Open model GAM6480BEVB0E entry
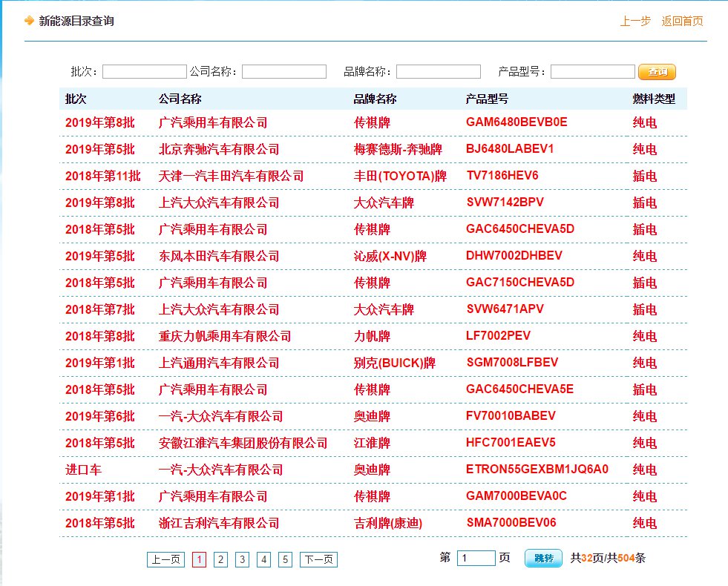 pyautogui.click(x=516, y=122)
